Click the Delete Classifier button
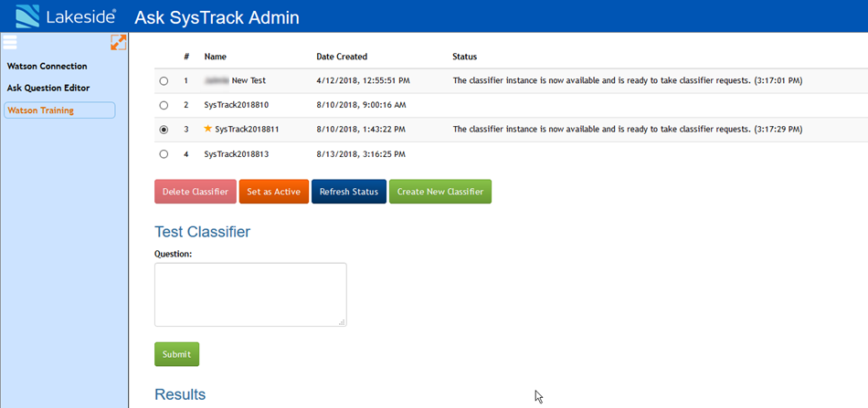868x408 pixels. [x=196, y=192]
